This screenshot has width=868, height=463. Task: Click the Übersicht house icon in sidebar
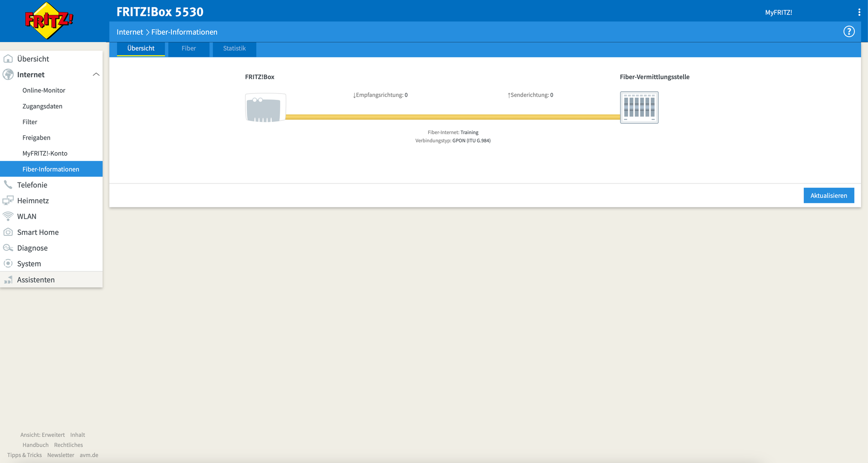click(x=8, y=59)
